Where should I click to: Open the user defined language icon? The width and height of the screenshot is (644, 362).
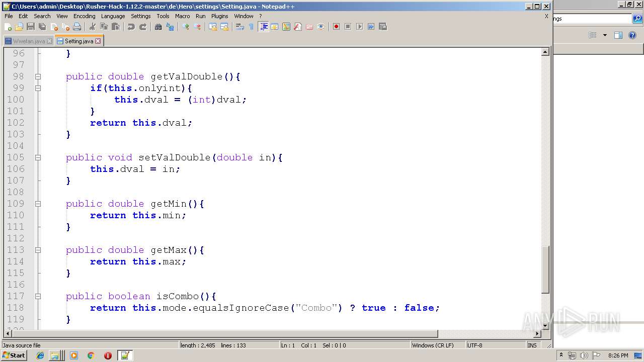pos(275,27)
